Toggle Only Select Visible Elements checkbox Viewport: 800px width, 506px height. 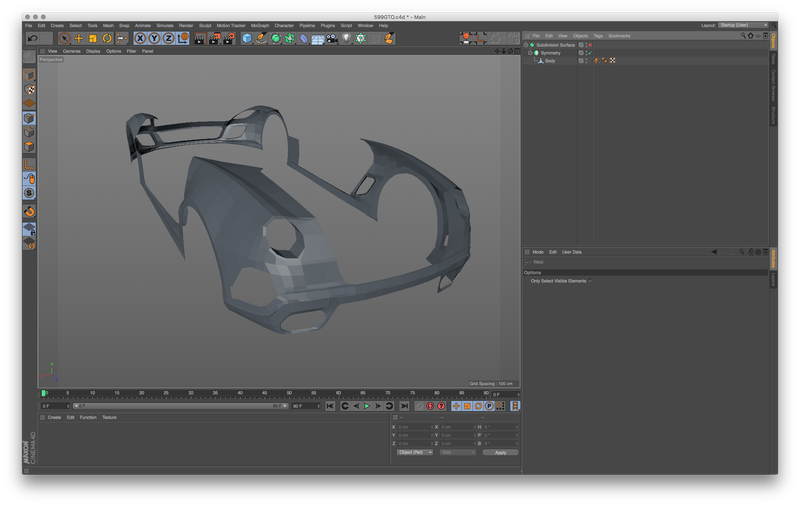[591, 281]
